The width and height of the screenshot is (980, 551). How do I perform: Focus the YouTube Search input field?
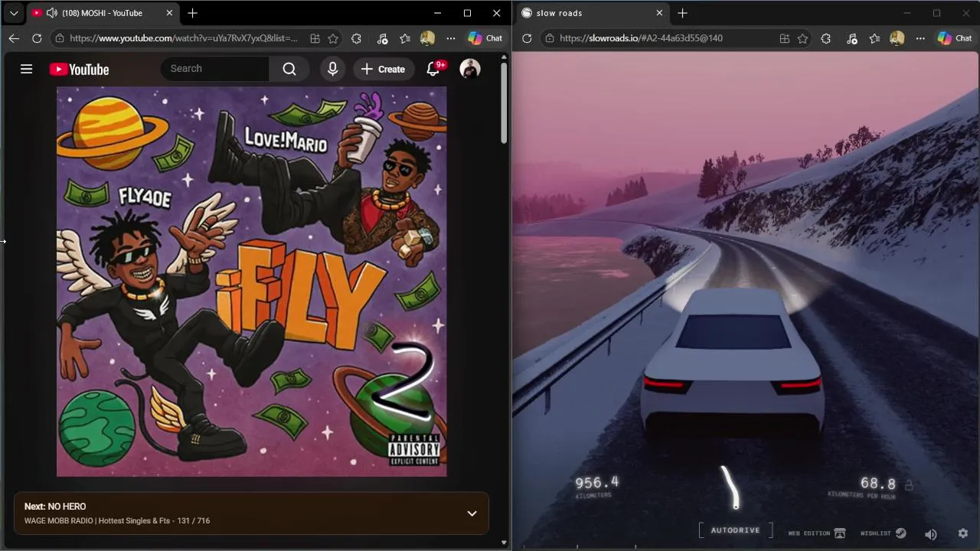tap(216, 69)
